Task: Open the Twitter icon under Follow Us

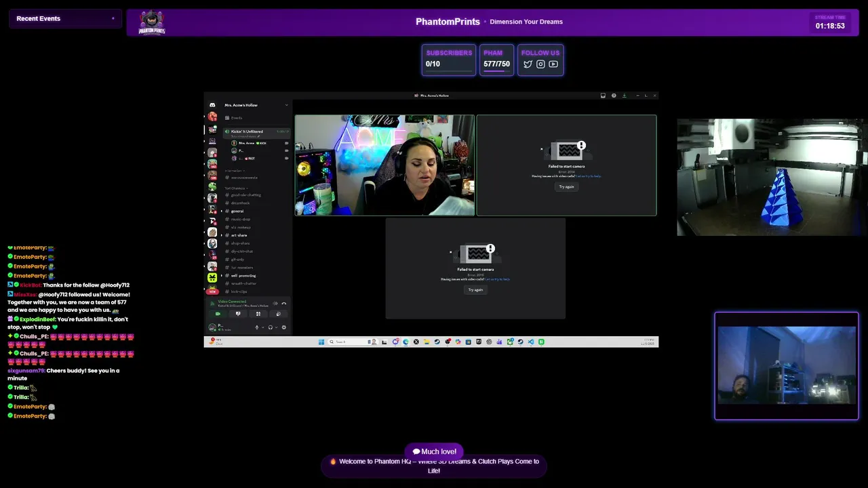Action: (528, 64)
